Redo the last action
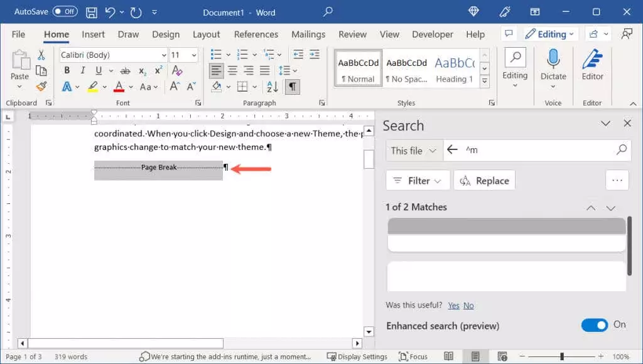 (x=136, y=13)
